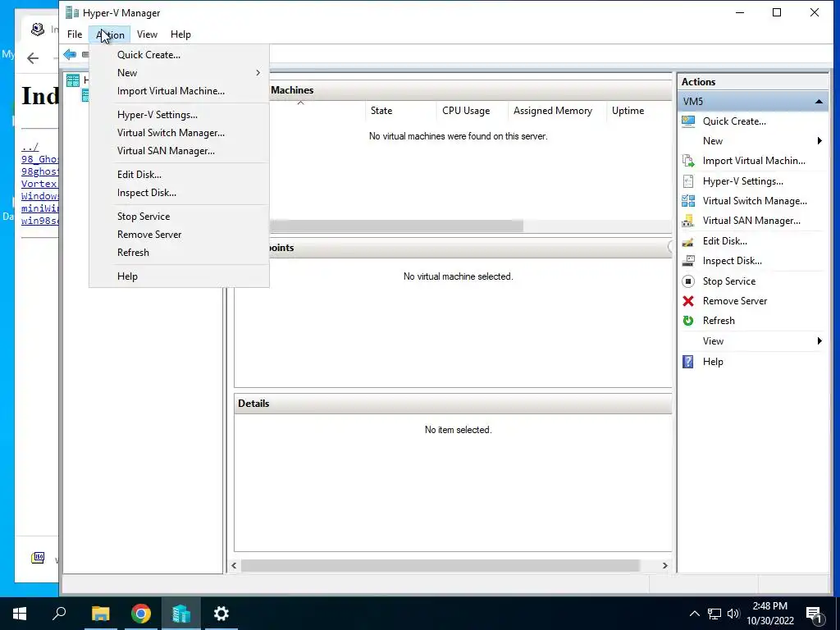This screenshot has width=840, height=630.
Task: Collapse VM5 section in Actions pane
Action: point(819,101)
